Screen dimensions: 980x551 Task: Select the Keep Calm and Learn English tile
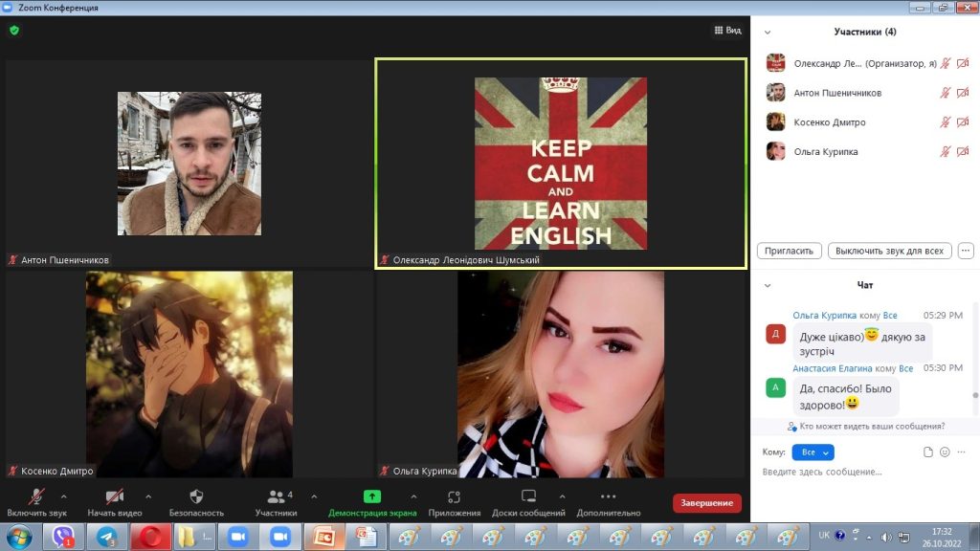point(561,164)
